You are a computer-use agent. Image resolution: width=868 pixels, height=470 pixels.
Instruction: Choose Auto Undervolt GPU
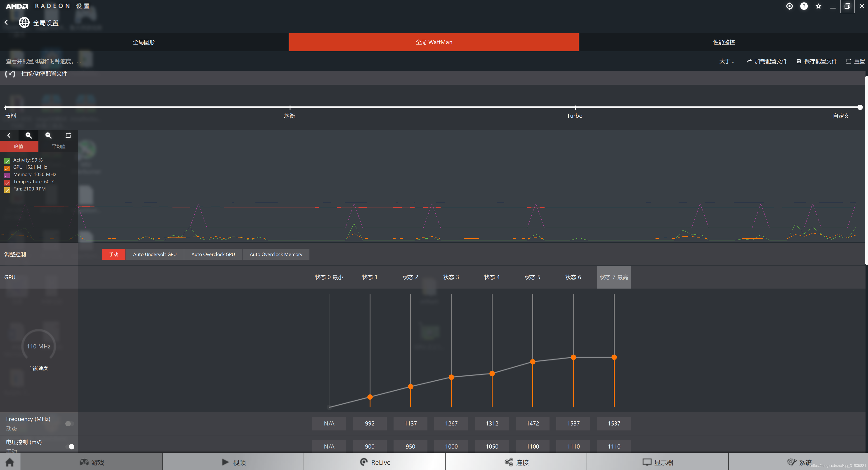point(155,254)
